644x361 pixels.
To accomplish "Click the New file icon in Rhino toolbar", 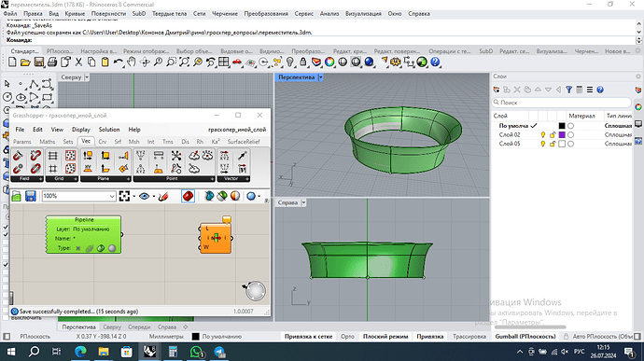I will [x=12, y=62].
